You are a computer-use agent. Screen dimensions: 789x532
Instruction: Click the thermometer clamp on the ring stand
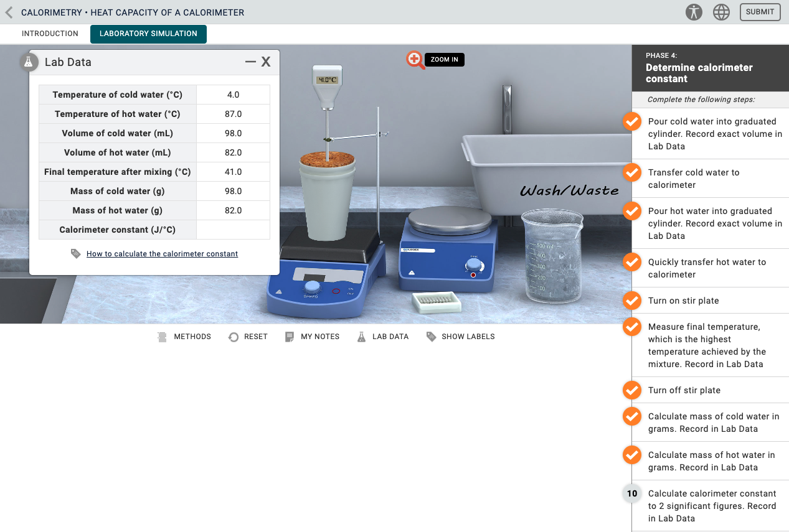356,137
